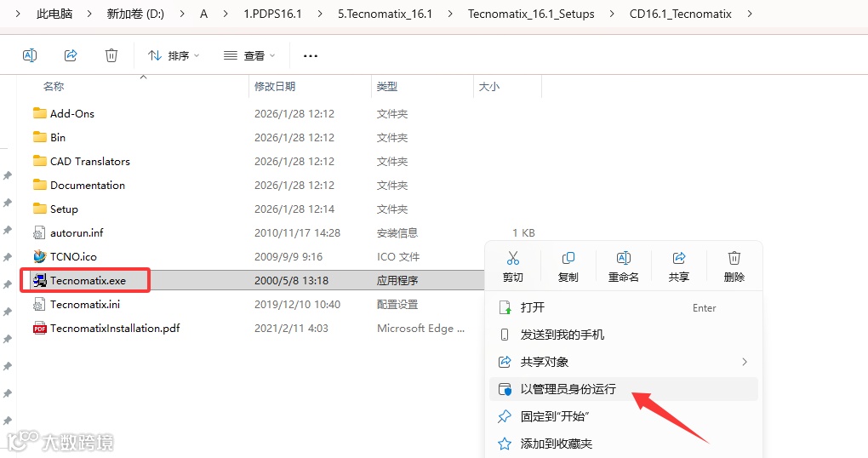Sort by Size (大小) column header
The height and width of the screenshot is (458, 868).
[488, 86]
